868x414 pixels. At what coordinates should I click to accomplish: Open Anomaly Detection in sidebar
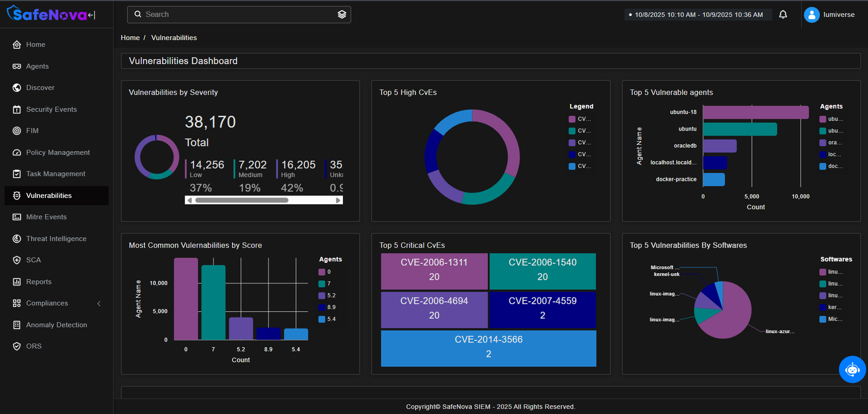pos(56,325)
